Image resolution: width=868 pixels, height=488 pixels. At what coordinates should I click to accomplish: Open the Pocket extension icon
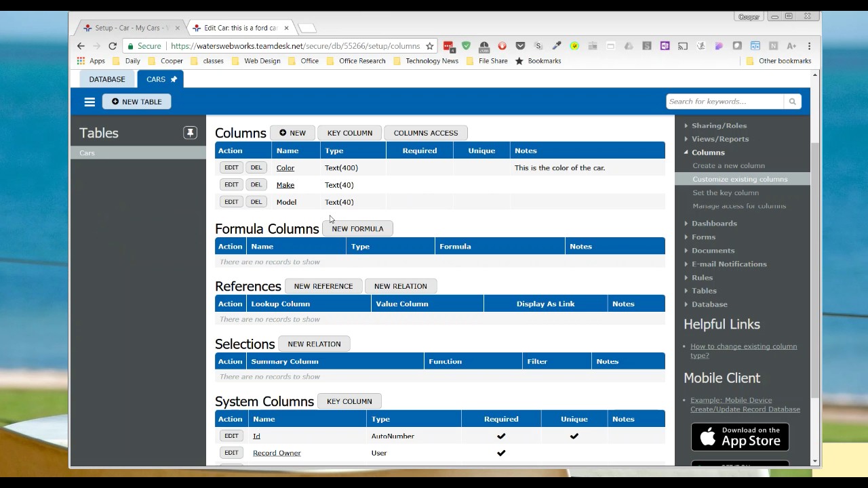coord(520,46)
